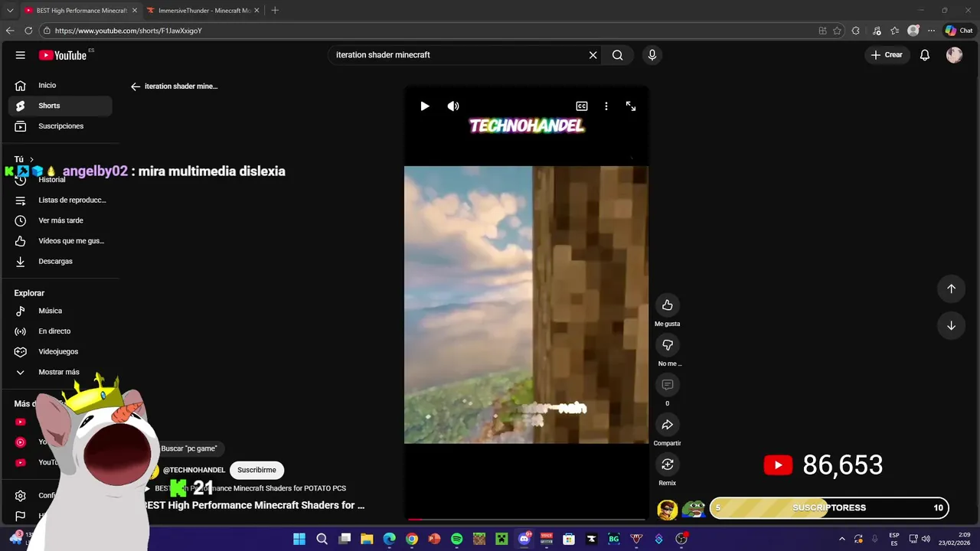980x551 pixels.
Task: Open Configuración gear in the sidebar
Action: point(21,496)
